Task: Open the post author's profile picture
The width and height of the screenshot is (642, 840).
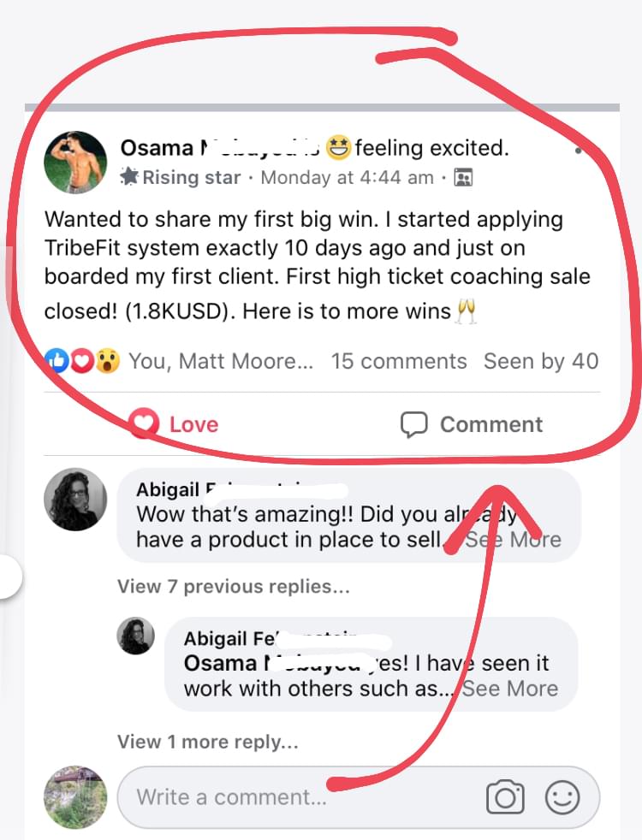Action: pos(75,163)
